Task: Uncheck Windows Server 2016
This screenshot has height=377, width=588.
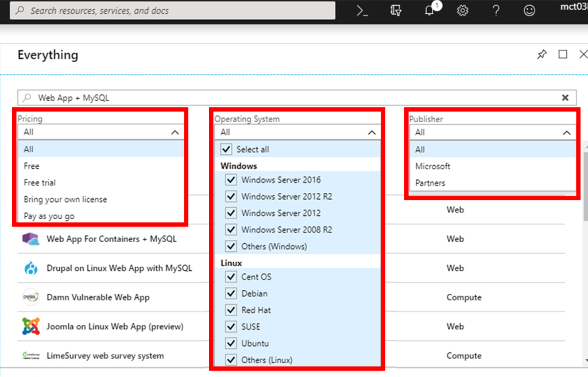Action: [x=231, y=180]
